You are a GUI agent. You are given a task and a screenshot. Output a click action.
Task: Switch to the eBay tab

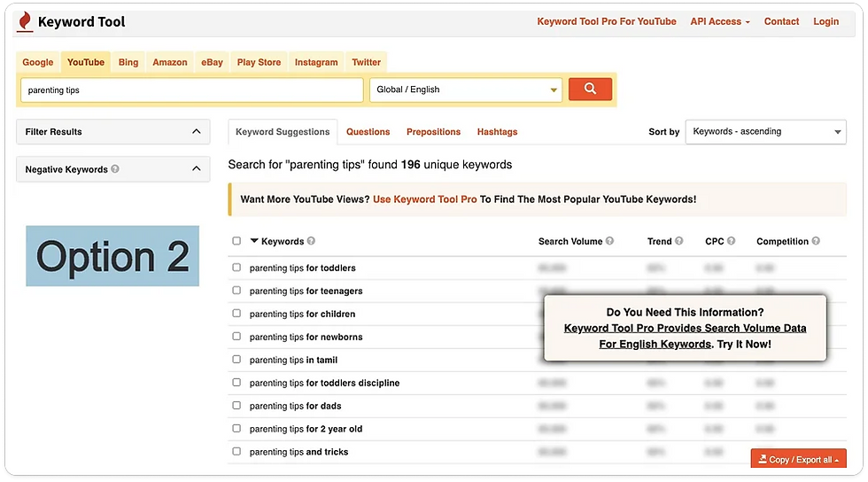coord(212,62)
